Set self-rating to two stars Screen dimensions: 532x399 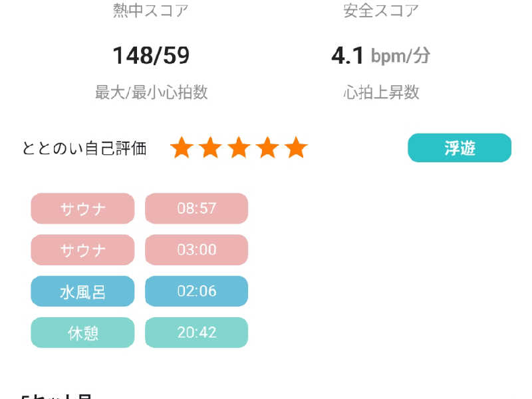coord(209,148)
